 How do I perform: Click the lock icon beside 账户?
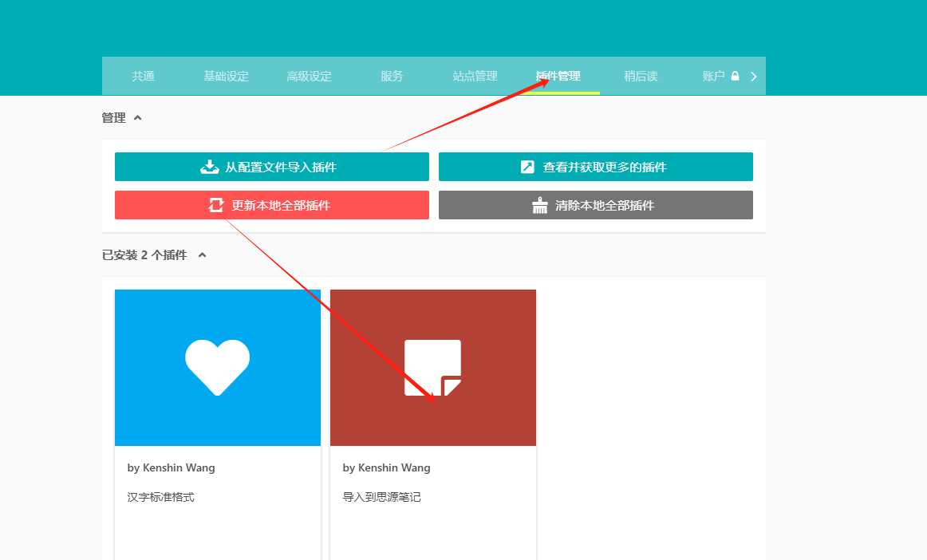click(735, 76)
